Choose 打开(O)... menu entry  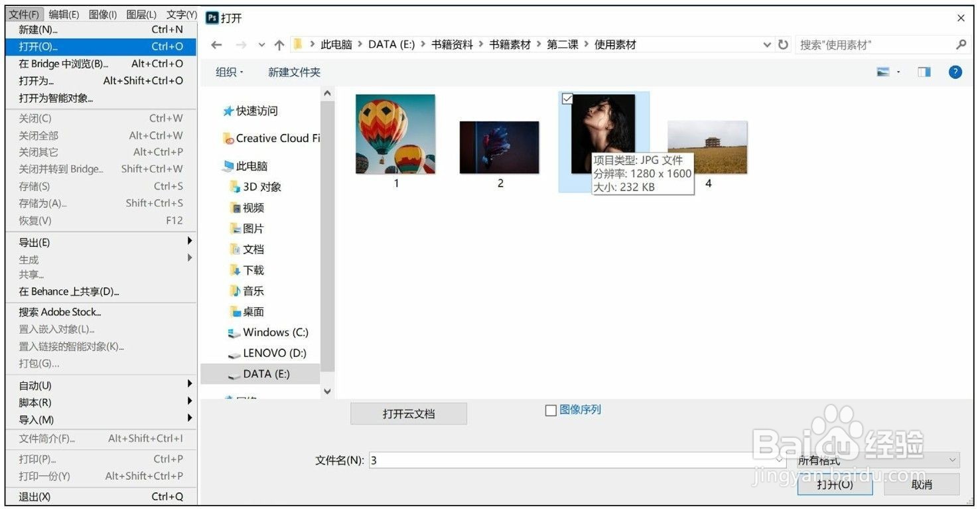100,46
